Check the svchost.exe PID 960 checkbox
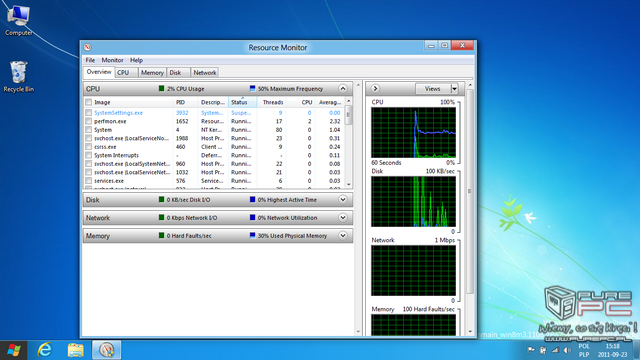Screen dimensions: 640x360 click(89, 164)
